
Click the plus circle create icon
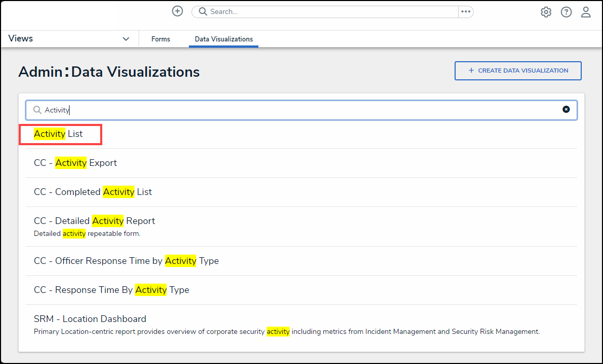coord(177,11)
